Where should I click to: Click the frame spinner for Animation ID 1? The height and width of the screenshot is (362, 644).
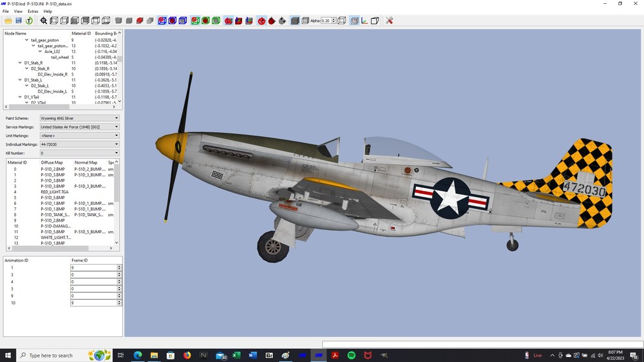119,267
